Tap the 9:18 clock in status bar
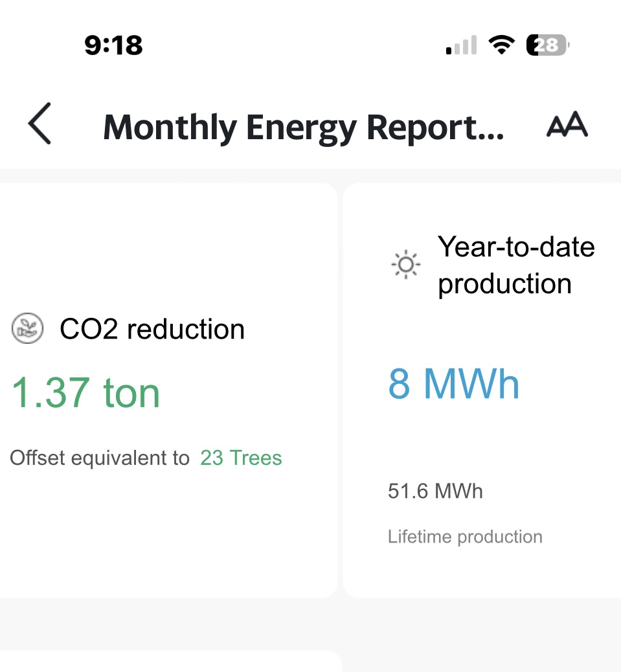This screenshot has height=672, width=621. pyautogui.click(x=113, y=45)
